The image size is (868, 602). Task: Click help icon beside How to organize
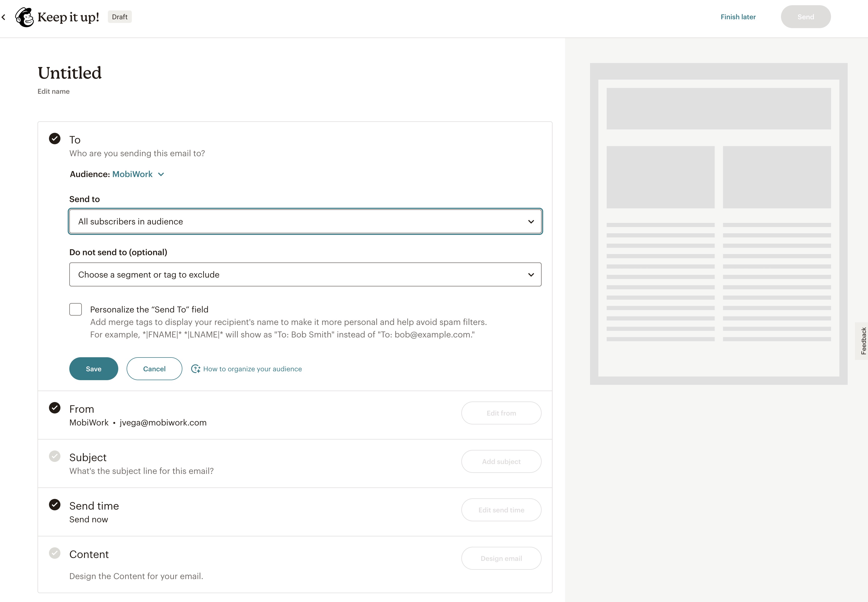tap(195, 369)
